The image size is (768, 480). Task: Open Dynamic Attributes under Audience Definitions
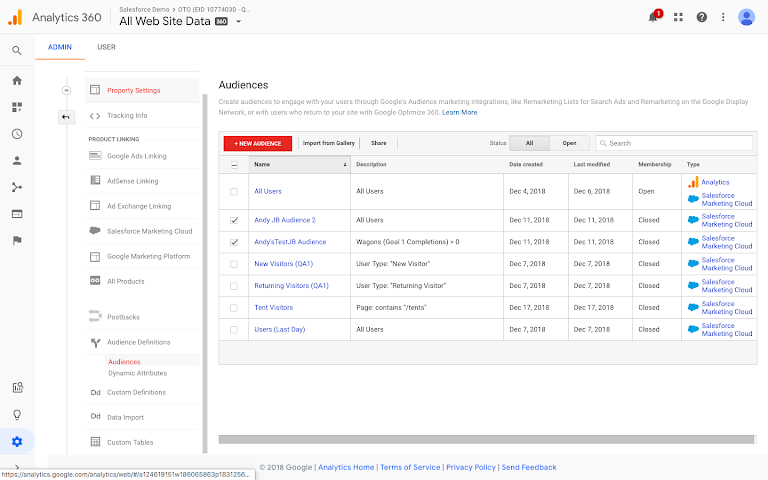click(x=138, y=373)
